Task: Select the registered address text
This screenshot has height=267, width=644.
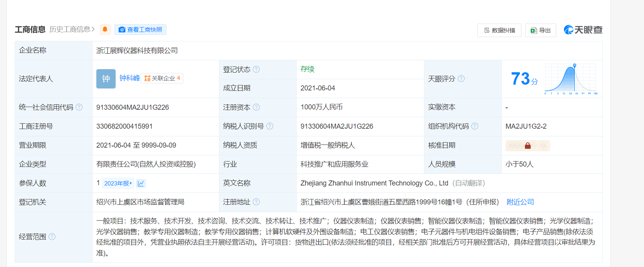Action: (400, 202)
